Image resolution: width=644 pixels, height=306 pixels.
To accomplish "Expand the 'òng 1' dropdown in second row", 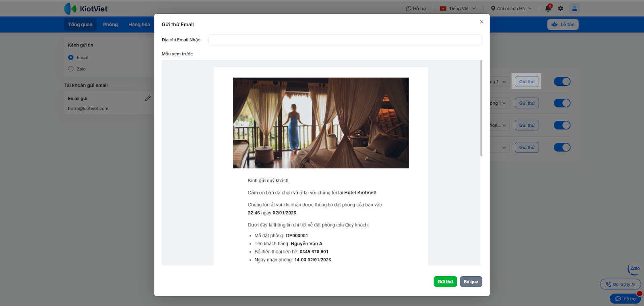I will click(x=499, y=103).
